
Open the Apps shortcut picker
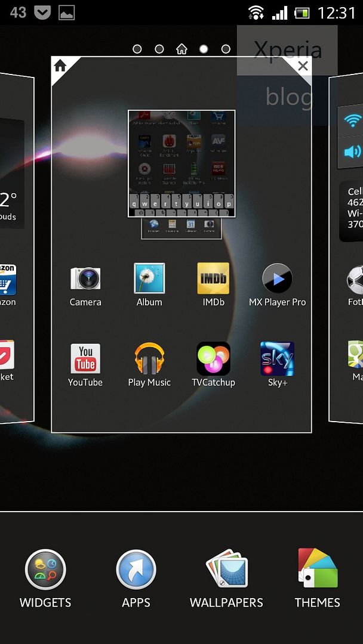[x=136, y=578]
